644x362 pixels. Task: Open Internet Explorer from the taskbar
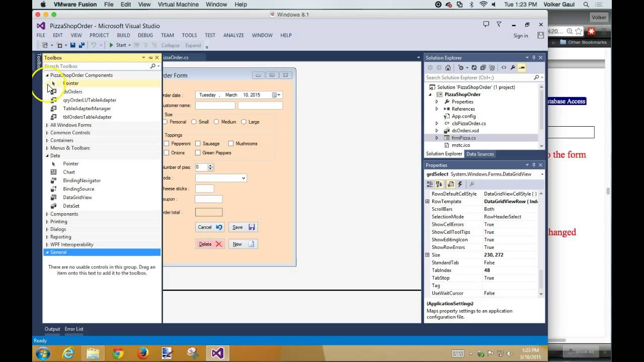[x=67, y=353]
